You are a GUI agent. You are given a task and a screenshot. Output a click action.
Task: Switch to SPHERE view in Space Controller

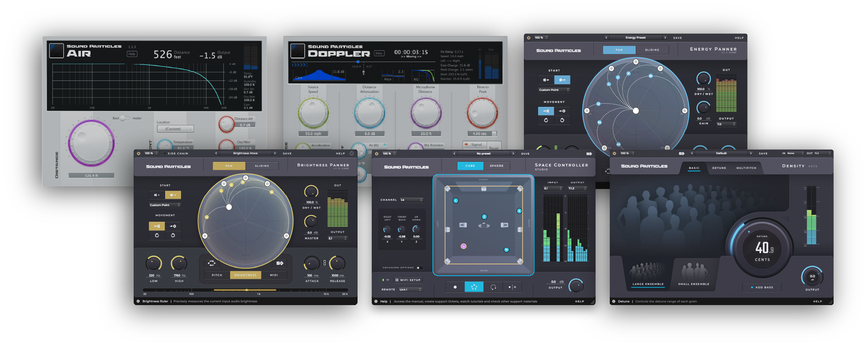tap(497, 166)
